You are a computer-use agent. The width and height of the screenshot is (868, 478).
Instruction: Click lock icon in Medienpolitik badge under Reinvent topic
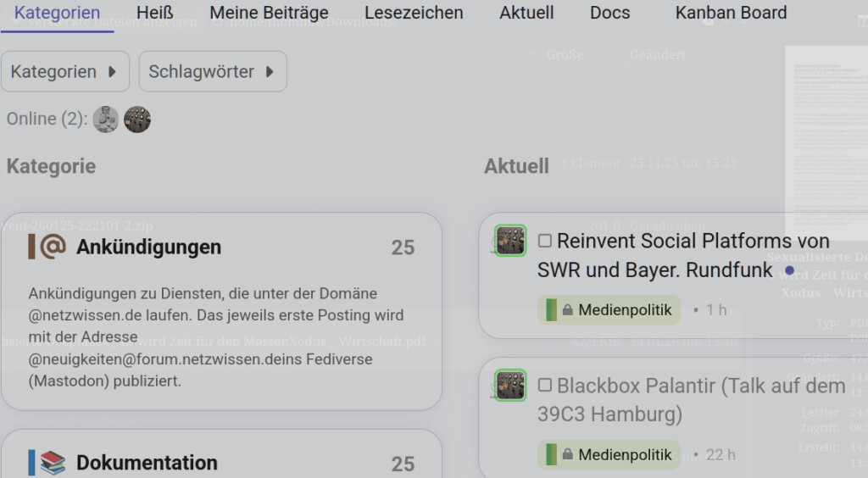567,310
